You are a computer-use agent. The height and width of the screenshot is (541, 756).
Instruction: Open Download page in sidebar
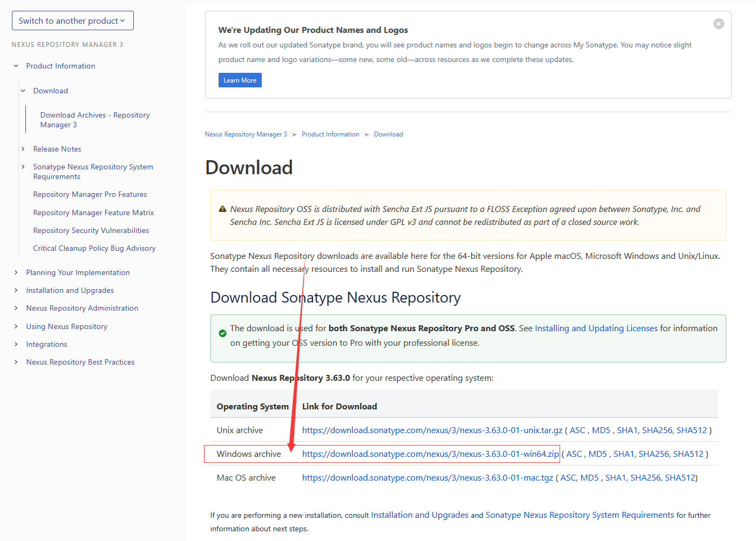coord(50,91)
